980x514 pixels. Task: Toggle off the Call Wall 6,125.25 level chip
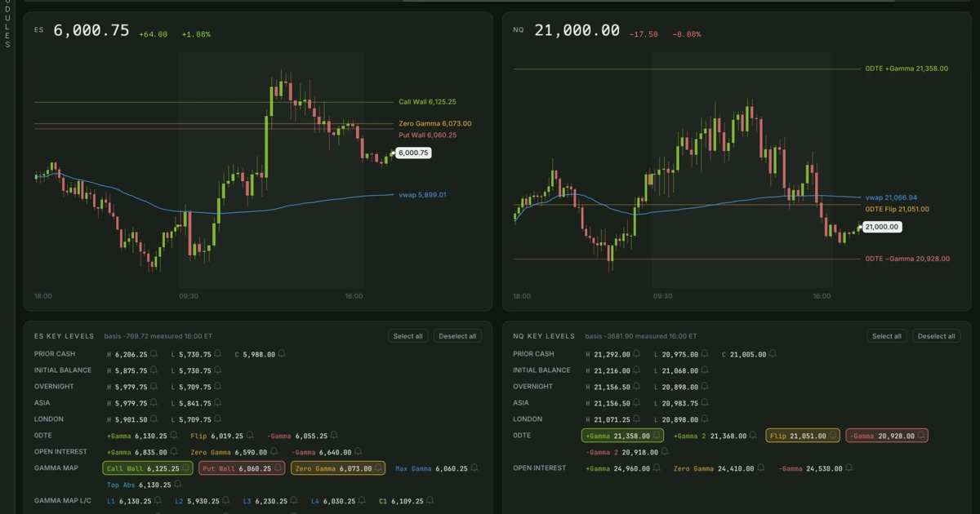tap(148, 468)
